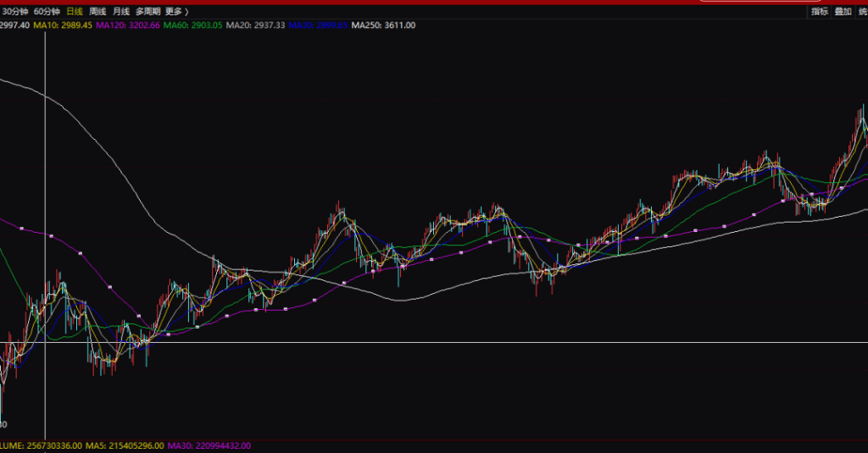Viewport: 868px width, 453px height.
Task: Click the 指标 indicators button
Action: point(819,12)
